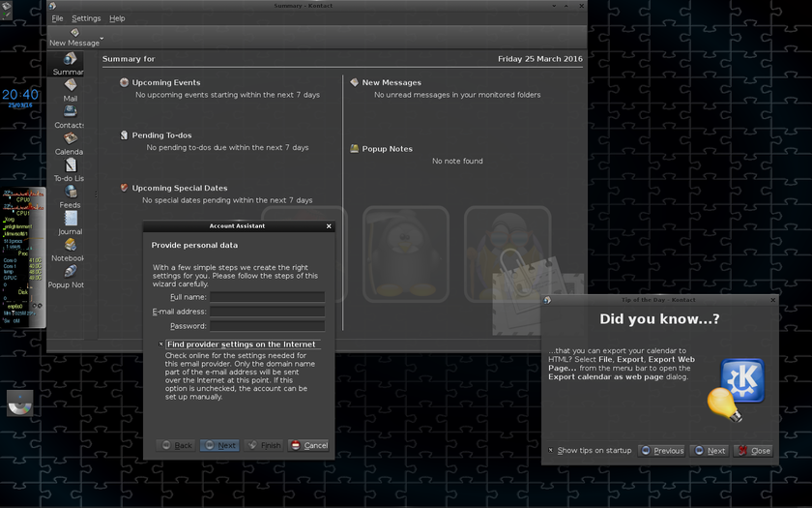Click the New Message toolbar icon
The image size is (812, 508).
point(74,38)
